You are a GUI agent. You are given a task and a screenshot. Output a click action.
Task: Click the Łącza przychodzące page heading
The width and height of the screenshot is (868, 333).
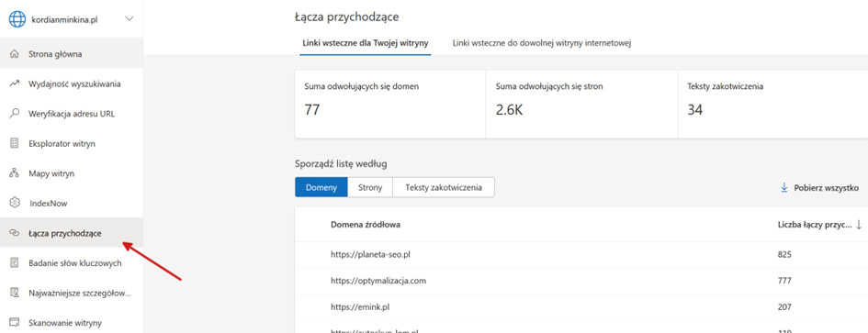point(346,17)
